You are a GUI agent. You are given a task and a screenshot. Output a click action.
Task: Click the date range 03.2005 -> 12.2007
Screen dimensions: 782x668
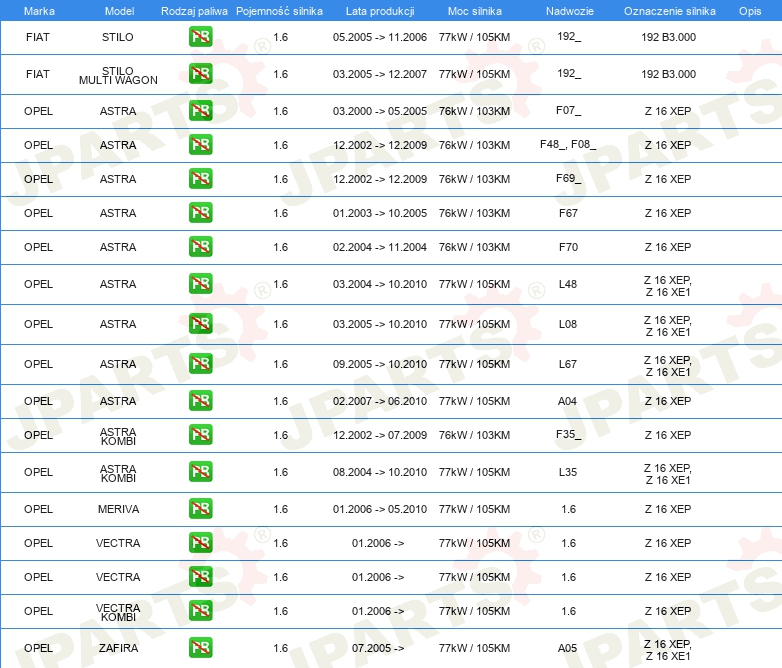[x=380, y=74]
